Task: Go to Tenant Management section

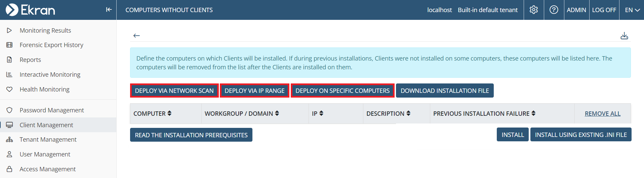Action: [x=48, y=139]
